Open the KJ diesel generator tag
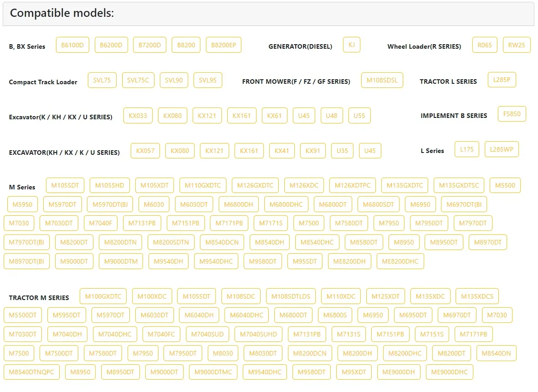 pyautogui.click(x=351, y=45)
